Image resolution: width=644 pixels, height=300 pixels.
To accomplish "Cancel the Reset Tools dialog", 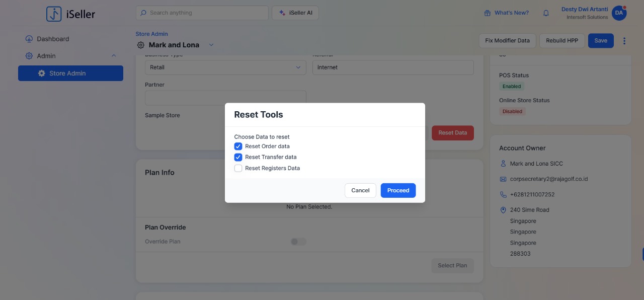I will [x=360, y=190].
